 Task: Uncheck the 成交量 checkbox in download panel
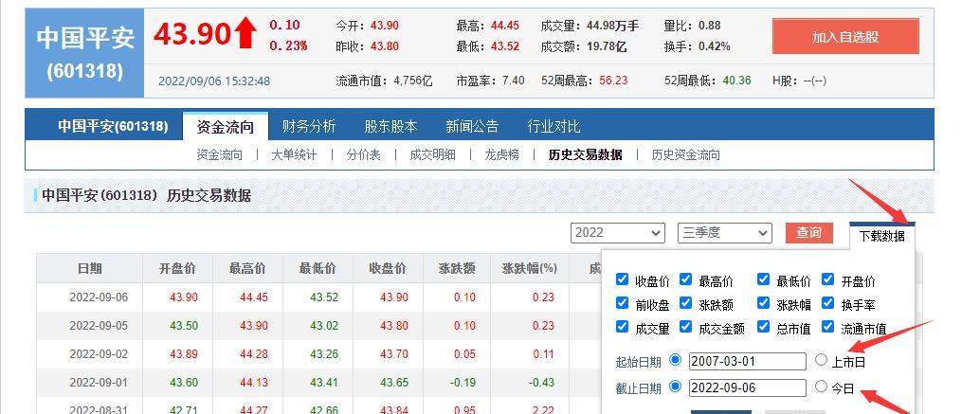(622, 327)
